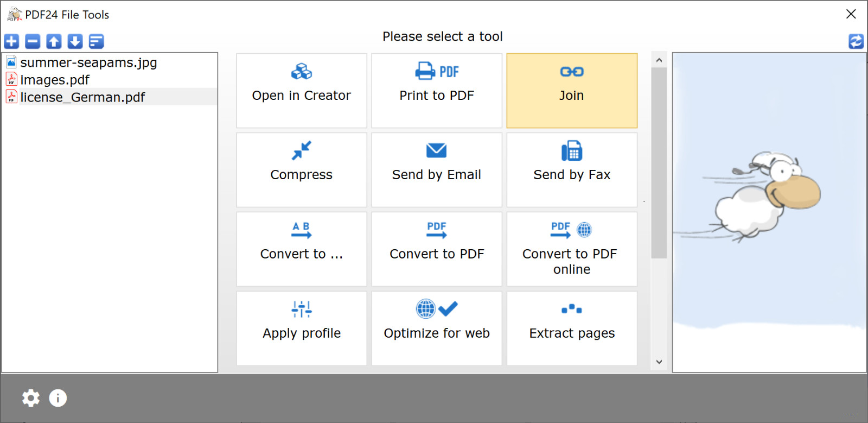Choose the Extract pages tool
Screen dimensions: 868x423
[x=572, y=329]
